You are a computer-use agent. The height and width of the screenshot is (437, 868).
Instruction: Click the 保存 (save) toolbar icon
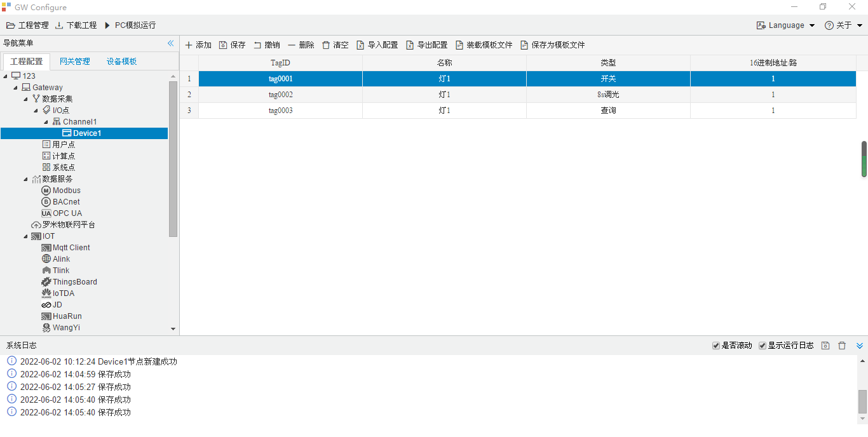tap(223, 45)
